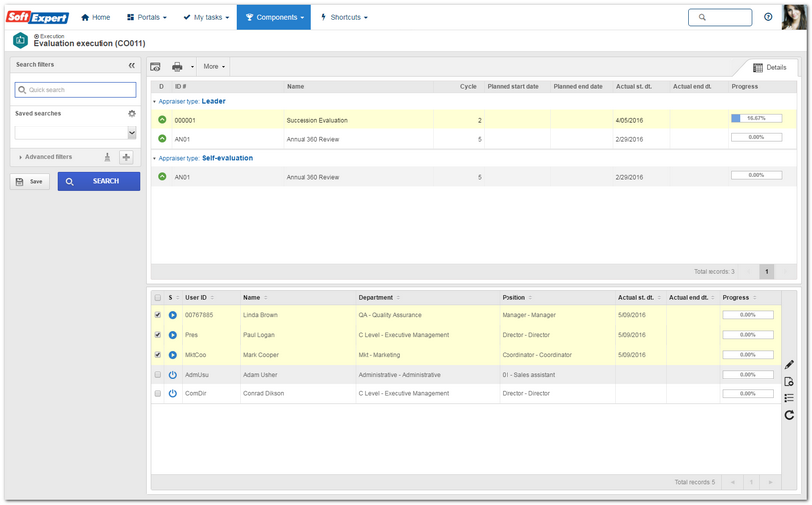Go to previous page in lower grid

pyautogui.click(x=733, y=482)
